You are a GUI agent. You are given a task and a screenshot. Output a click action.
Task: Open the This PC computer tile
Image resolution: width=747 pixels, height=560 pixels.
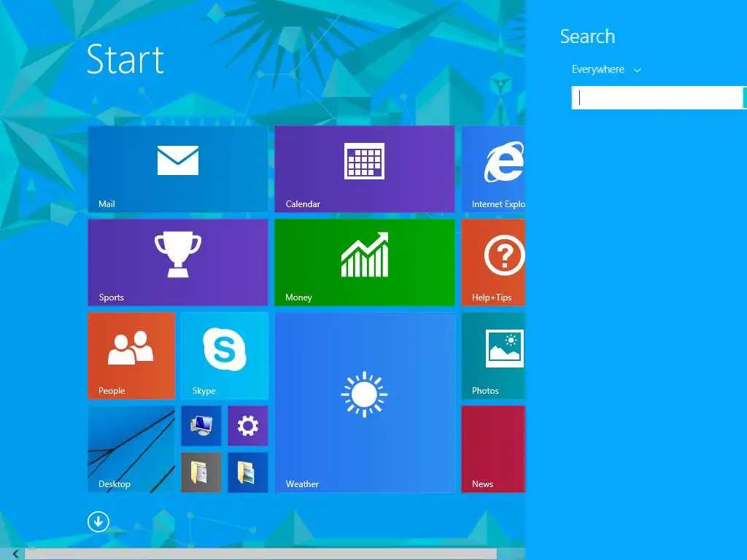201,426
